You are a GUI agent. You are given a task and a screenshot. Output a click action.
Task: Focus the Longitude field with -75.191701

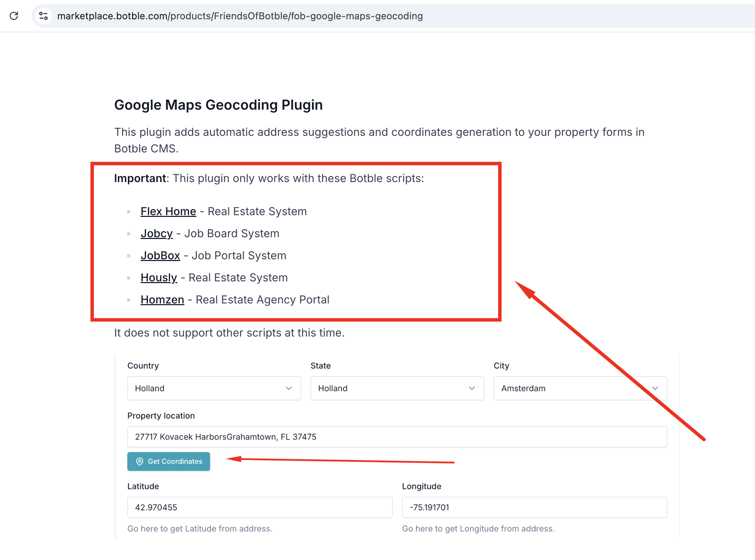[x=535, y=507]
